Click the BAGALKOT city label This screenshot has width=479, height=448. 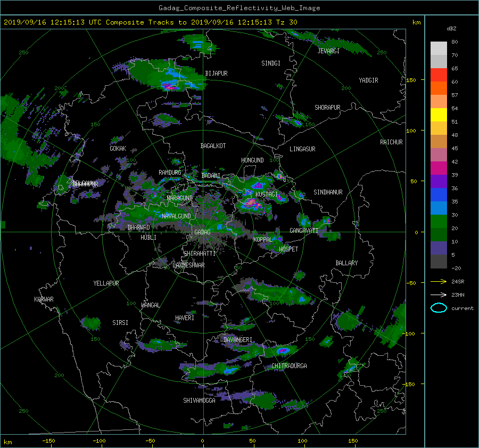pyautogui.click(x=213, y=146)
